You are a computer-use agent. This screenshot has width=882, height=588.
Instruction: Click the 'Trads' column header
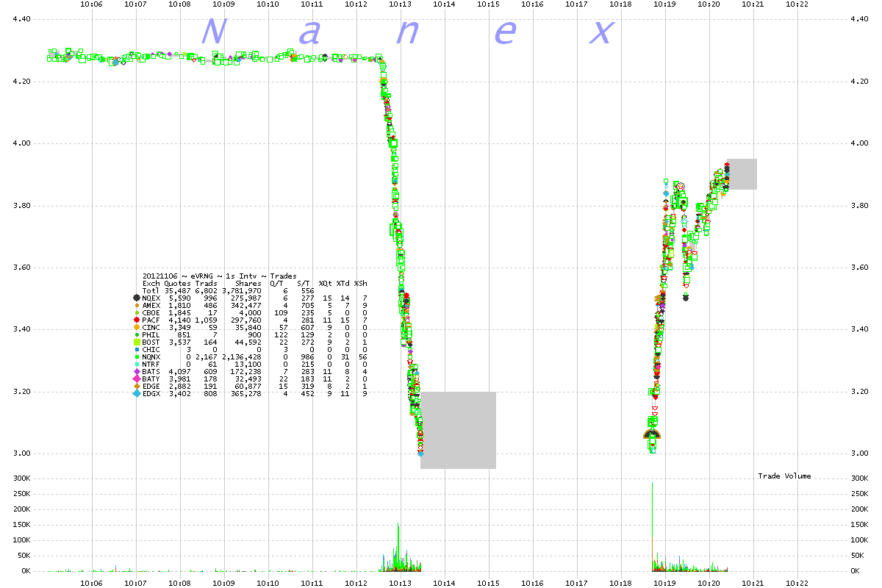coord(207,283)
